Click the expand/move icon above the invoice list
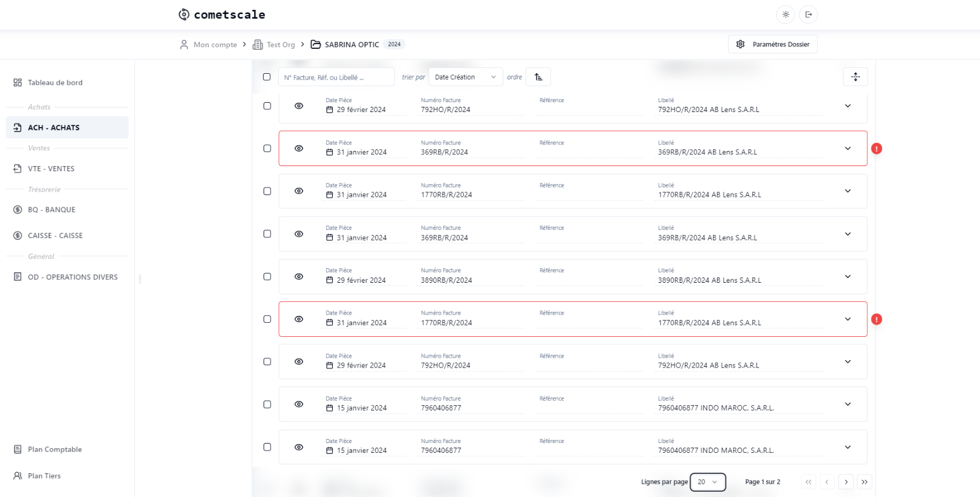Screen dimensions: 980x497 855,77
